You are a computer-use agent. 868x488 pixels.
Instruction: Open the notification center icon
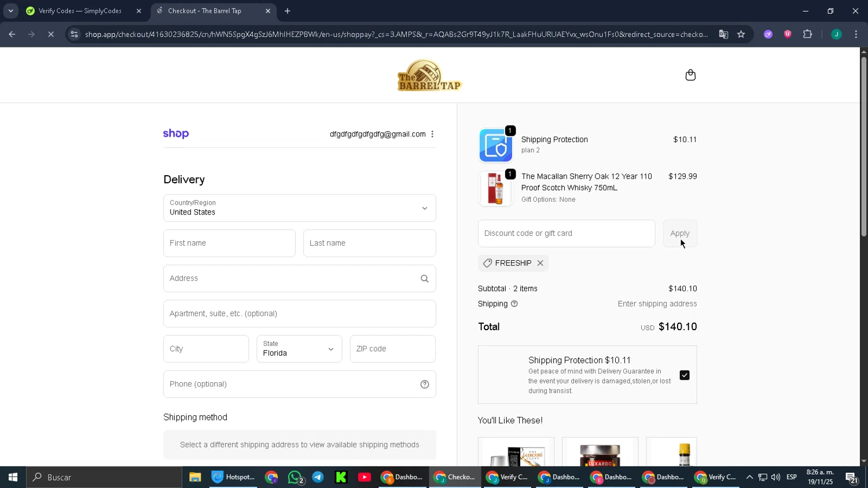(851, 478)
